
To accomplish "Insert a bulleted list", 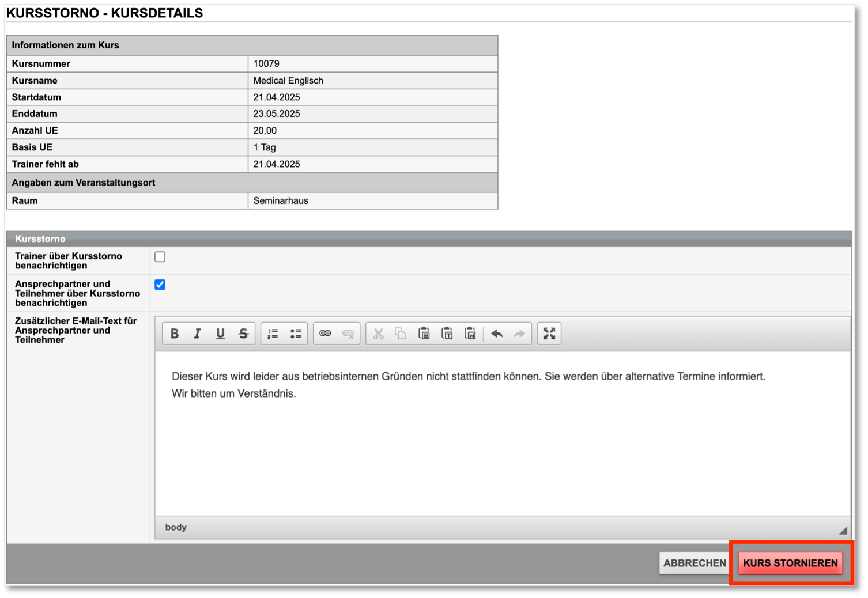I will [x=296, y=334].
